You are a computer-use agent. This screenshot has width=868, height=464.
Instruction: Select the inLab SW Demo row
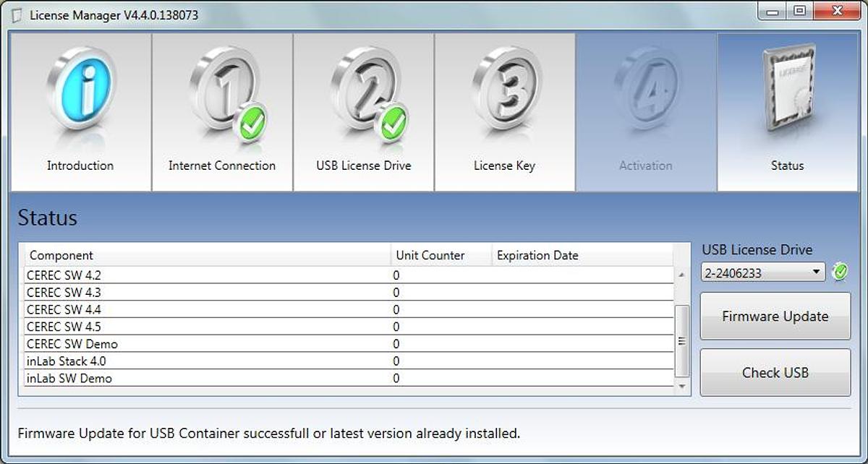[349, 378]
